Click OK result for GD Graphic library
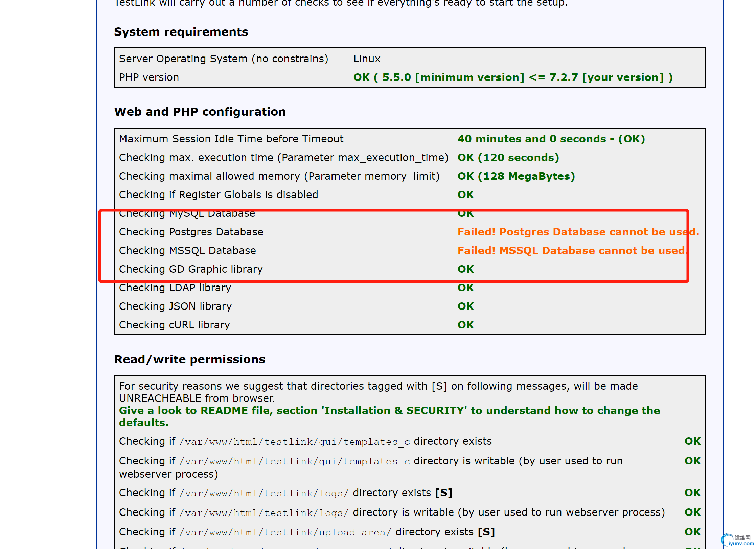Viewport: 756px width, 549px height. 465,269
